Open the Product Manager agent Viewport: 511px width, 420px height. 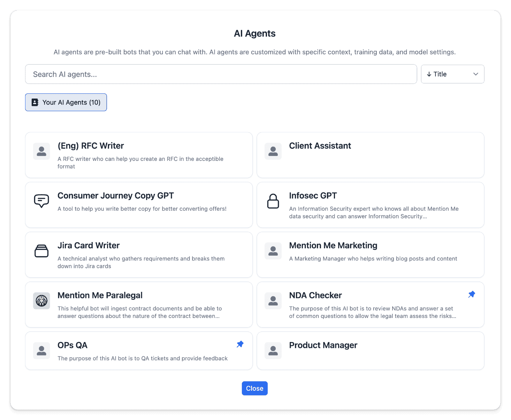click(x=371, y=351)
